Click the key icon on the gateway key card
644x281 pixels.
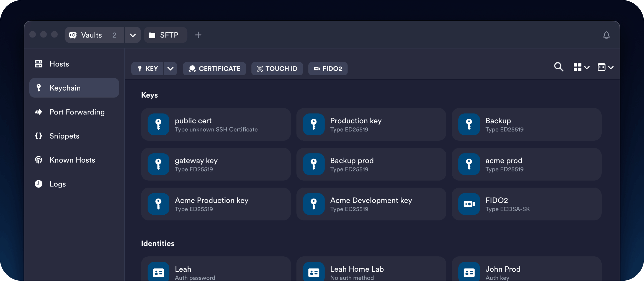[x=158, y=164]
